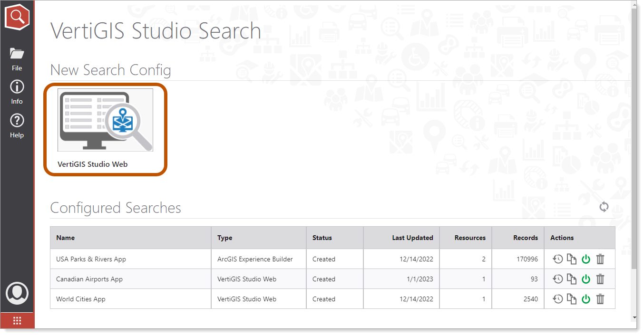Copy the USA Parks & Rivers App
This screenshot has width=644, height=336.
[572, 259]
